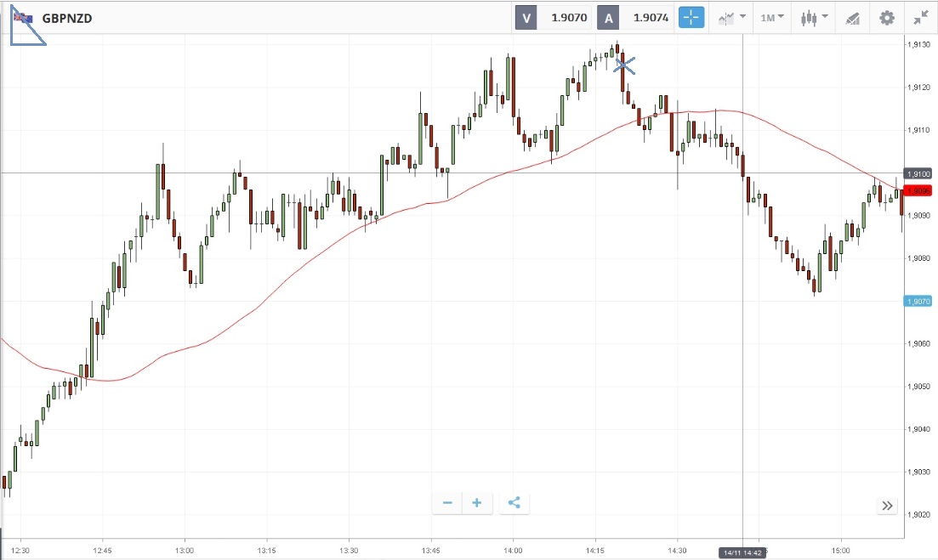Zoom in the chart with plus

point(477,503)
